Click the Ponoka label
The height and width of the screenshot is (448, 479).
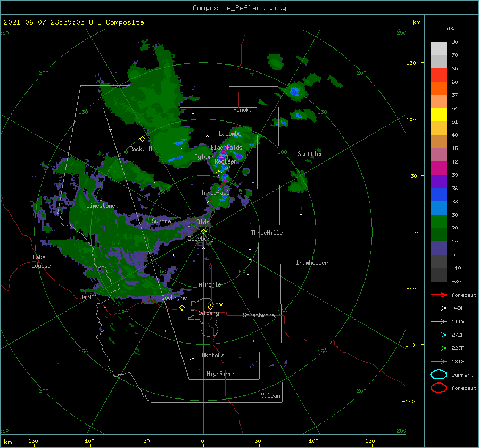click(243, 110)
